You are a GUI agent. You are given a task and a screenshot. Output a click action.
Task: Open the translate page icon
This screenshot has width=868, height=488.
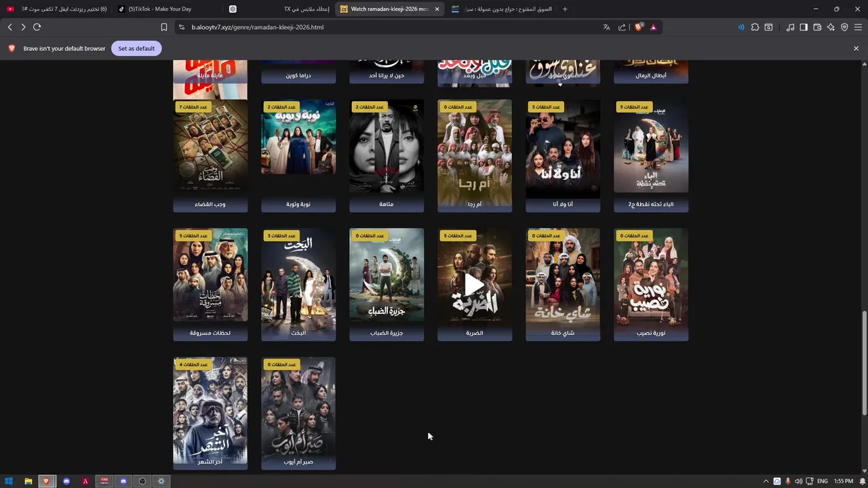pos(606,27)
